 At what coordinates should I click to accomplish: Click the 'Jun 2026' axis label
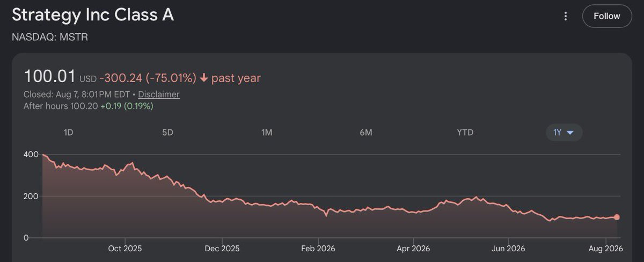[x=508, y=249]
